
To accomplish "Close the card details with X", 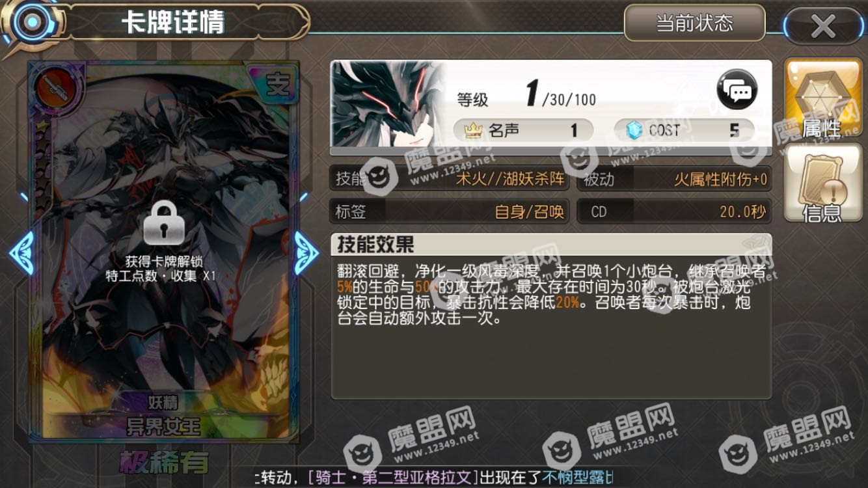I will [823, 26].
